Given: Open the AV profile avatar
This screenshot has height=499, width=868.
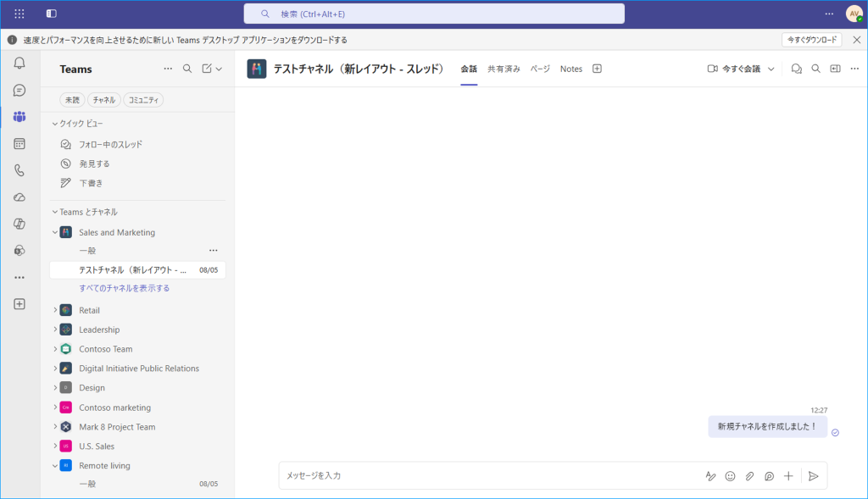Looking at the screenshot, I should (854, 14).
